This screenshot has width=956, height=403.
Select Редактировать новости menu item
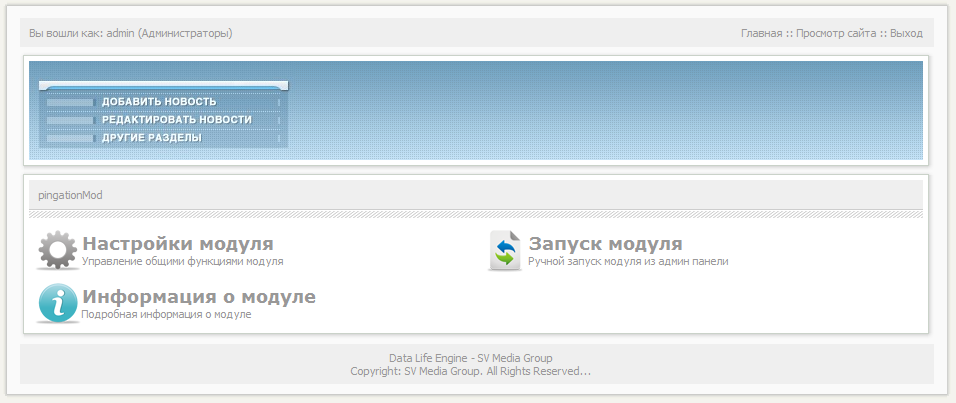pos(177,120)
